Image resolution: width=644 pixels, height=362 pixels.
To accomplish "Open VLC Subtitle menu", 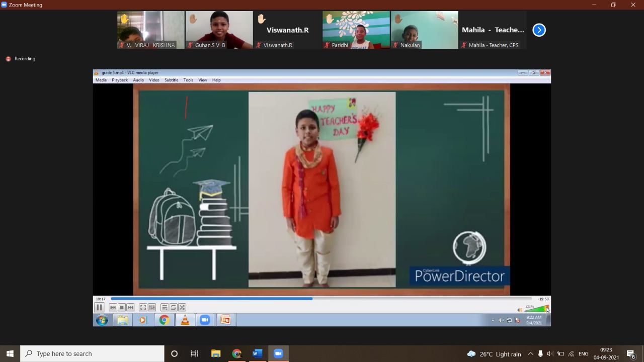I will click(171, 80).
